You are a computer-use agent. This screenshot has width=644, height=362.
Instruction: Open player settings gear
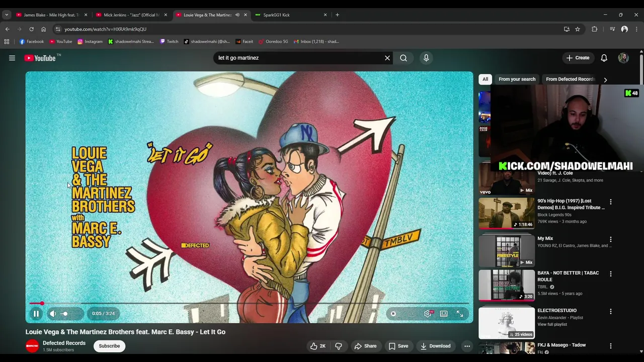(x=428, y=314)
